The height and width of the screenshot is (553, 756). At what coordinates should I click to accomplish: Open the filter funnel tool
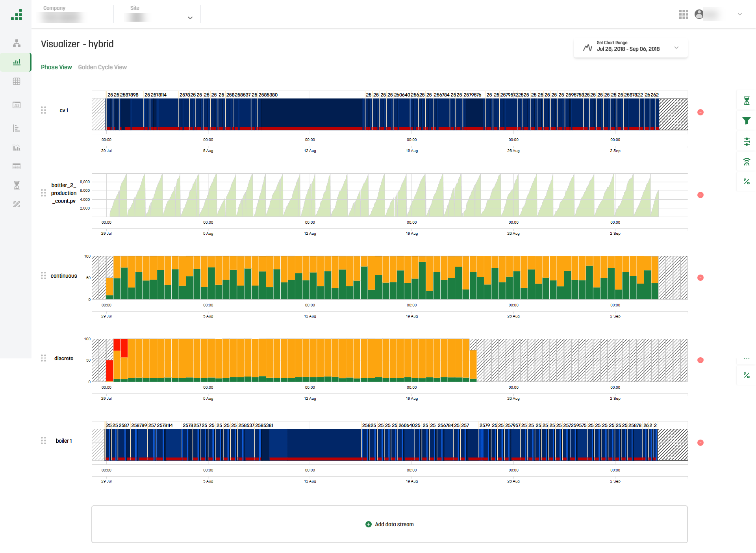tap(747, 121)
